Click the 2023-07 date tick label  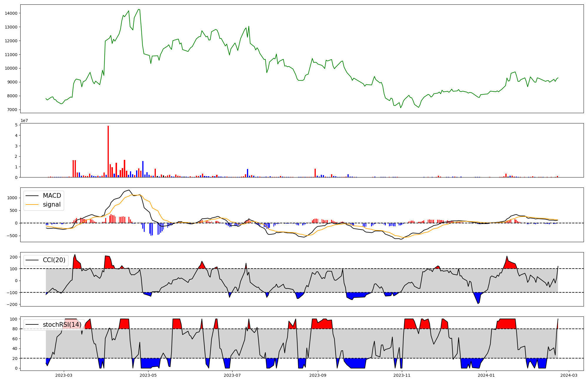[x=233, y=375]
